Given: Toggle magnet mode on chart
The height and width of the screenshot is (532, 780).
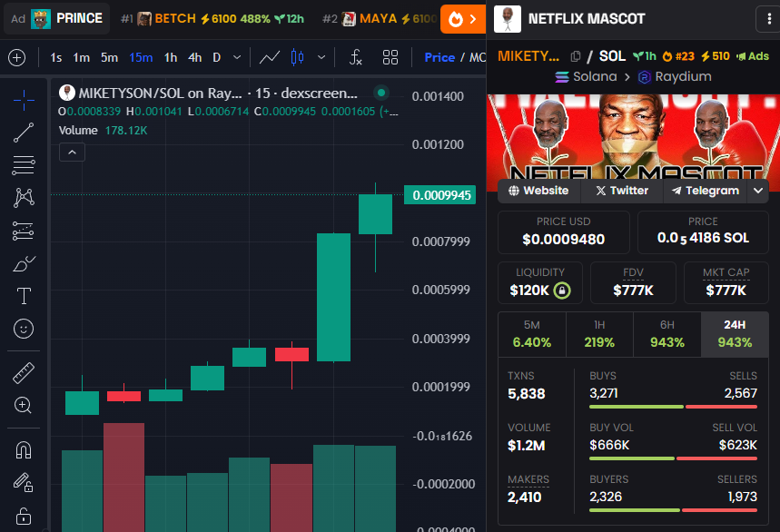Looking at the screenshot, I should click(24, 450).
